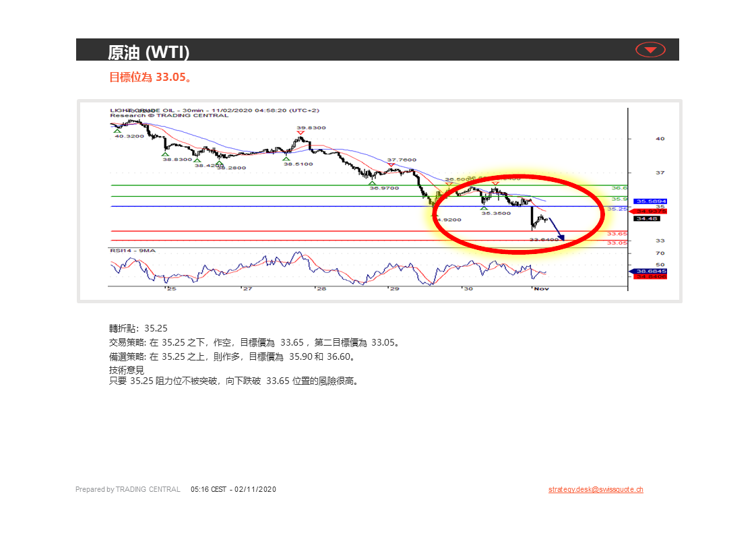Click the 37.7600 peak label on chart

click(402, 160)
